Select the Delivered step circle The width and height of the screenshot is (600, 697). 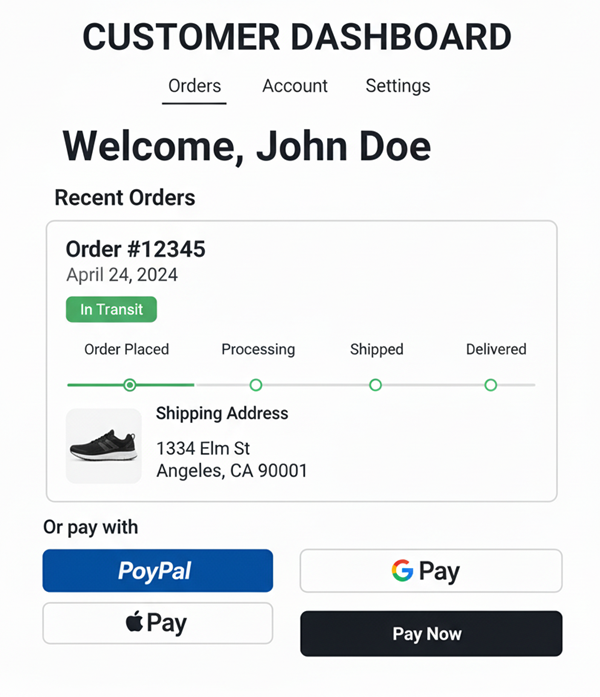pyautogui.click(x=491, y=385)
